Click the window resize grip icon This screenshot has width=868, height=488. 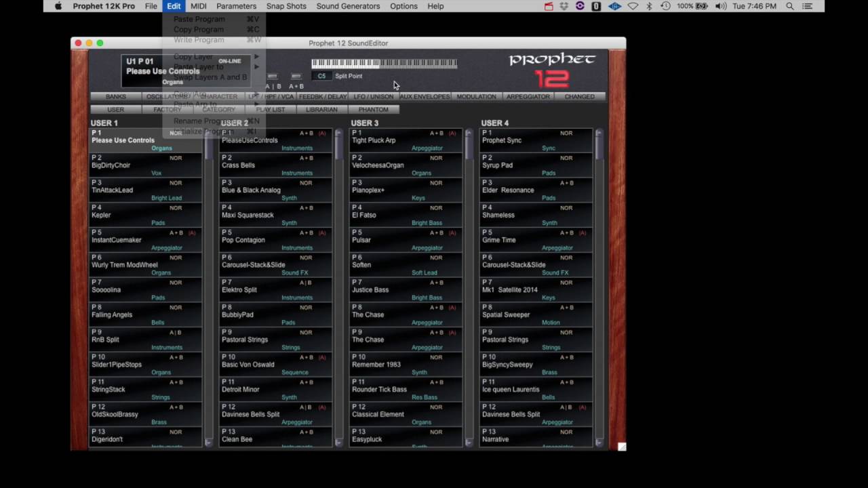(x=622, y=446)
